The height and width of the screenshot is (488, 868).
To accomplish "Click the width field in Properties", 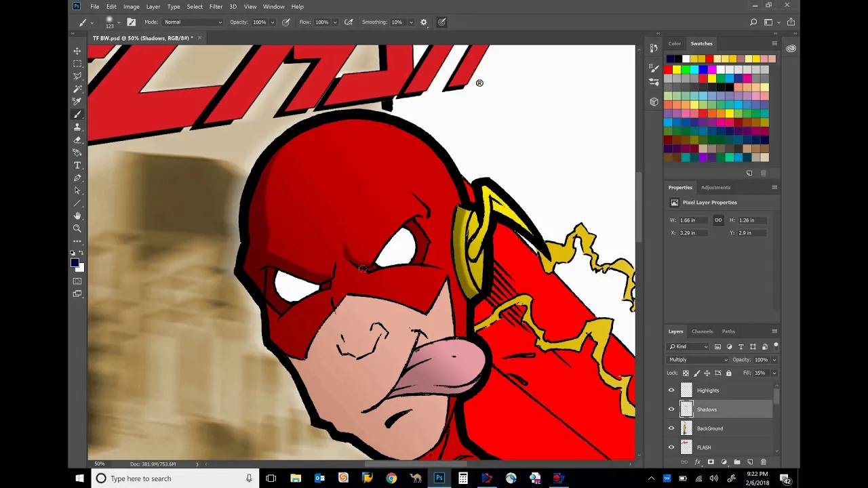I will [x=694, y=220].
